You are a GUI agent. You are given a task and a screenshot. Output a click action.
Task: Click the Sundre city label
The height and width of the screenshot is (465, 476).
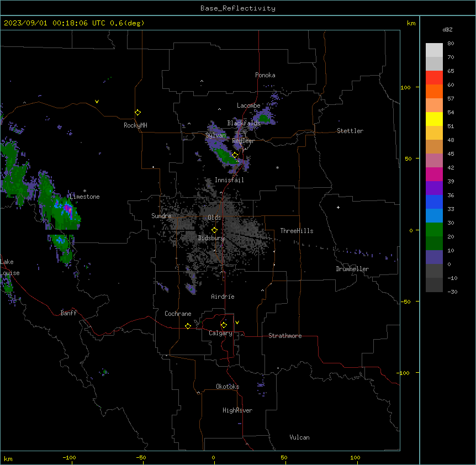pos(161,216)
